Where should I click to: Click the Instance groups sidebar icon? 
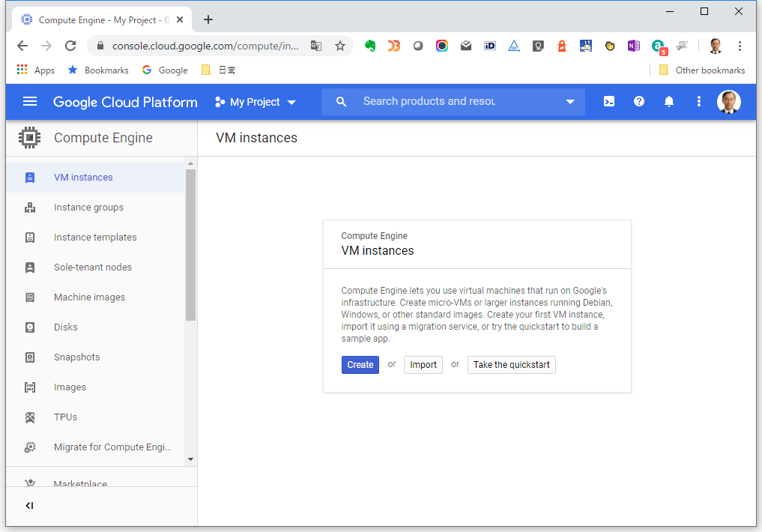(30, 208)
